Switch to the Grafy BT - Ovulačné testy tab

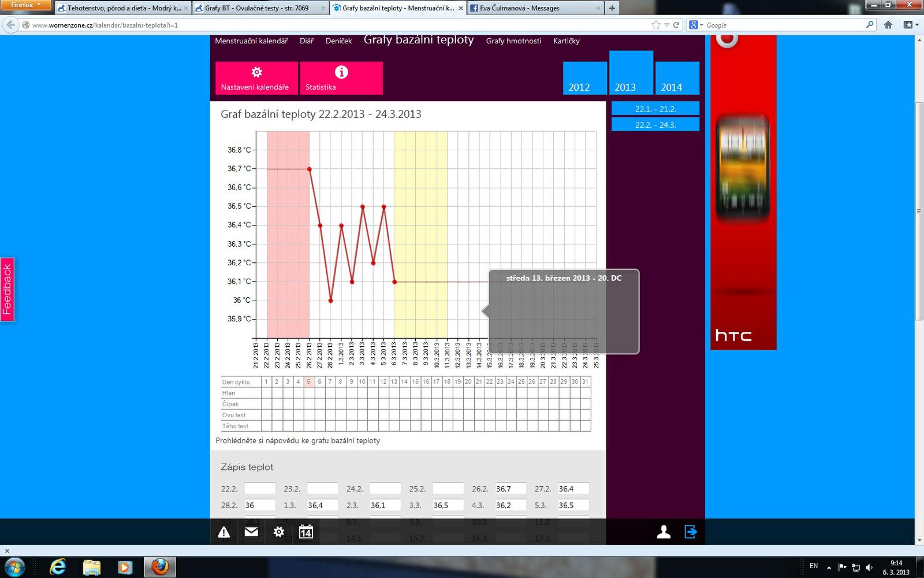(256, 8)
